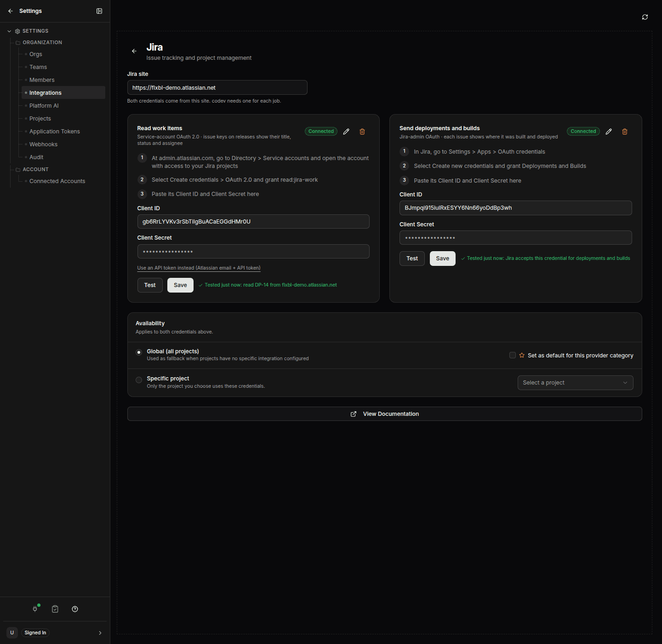Open Connected Accounts page

tap(57, 181)
